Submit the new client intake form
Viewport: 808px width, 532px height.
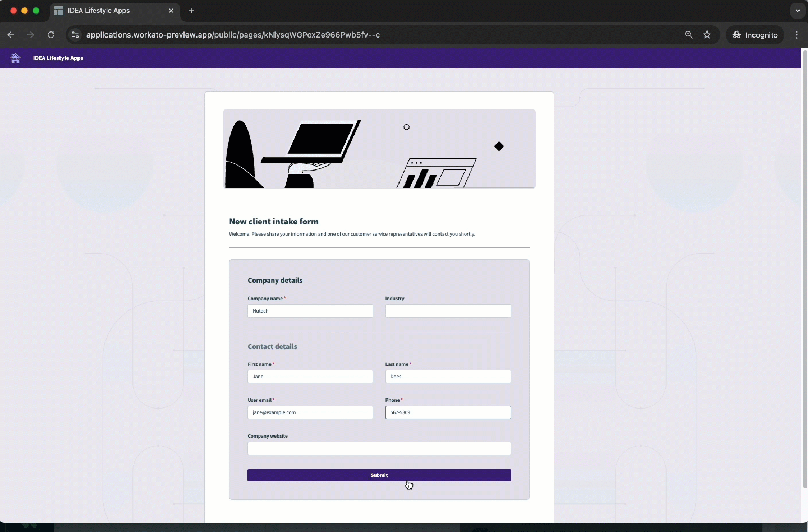point(379,475)
